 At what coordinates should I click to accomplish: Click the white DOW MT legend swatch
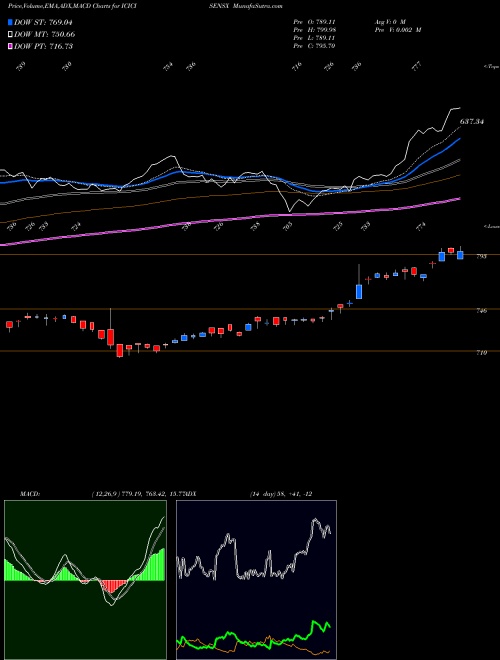tap(10, 34)
